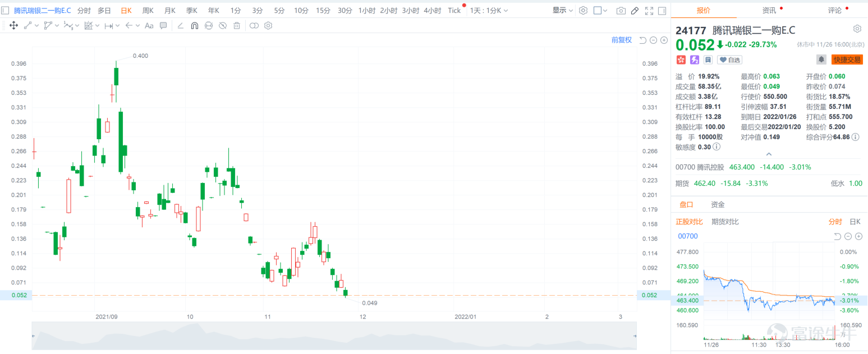Switch to 周K weekly chart
The image size is (868, 354).
(x=148, y=10)
